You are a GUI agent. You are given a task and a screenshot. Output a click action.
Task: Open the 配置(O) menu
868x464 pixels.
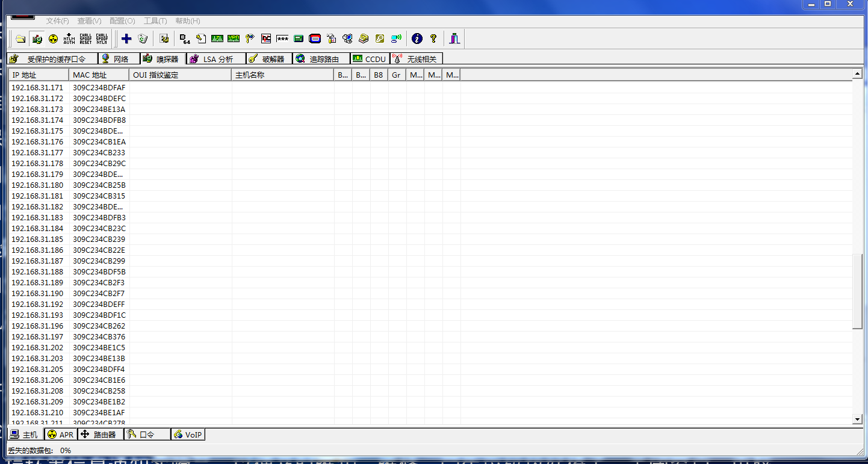(123, 21)
